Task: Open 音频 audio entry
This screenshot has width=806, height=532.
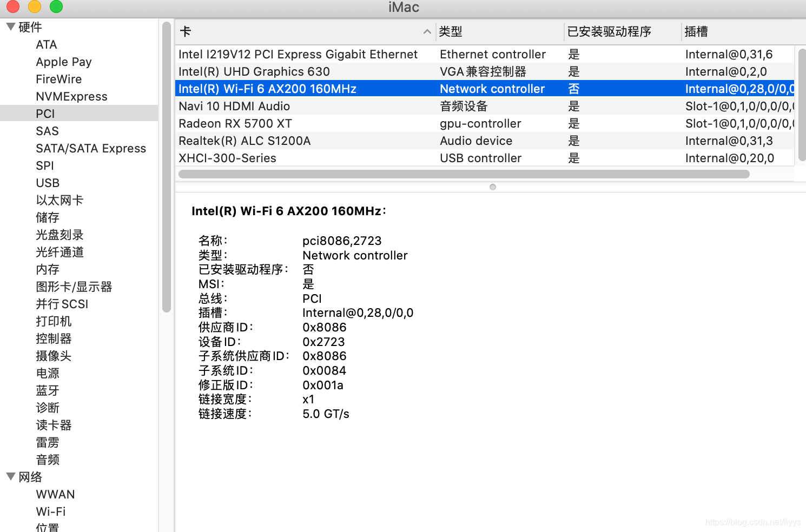Action: [48, 460]
